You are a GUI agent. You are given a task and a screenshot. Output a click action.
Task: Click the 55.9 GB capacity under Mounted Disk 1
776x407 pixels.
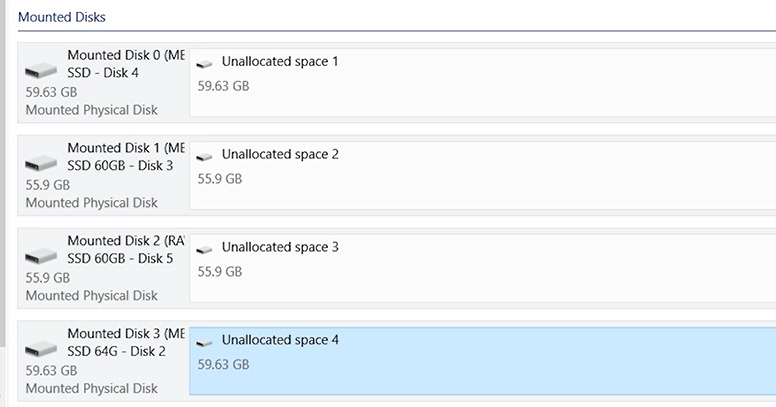(x=48, y=185)
